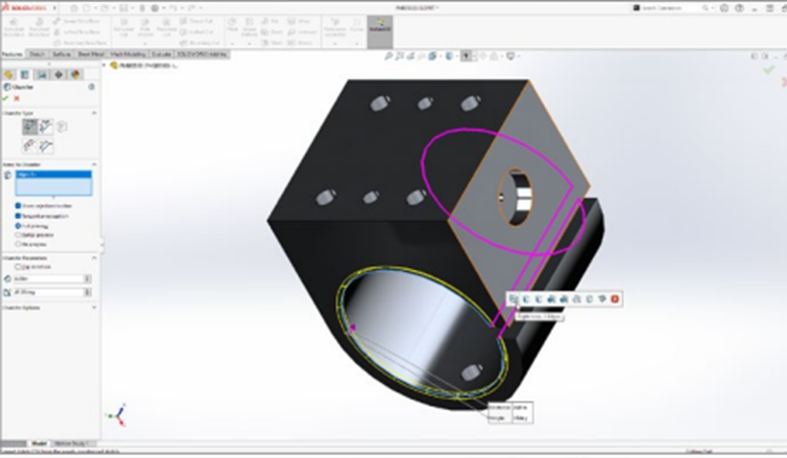Expand the Chamfer Options section
The width and height of the screenshot is (787, 458).
point(94,308)
